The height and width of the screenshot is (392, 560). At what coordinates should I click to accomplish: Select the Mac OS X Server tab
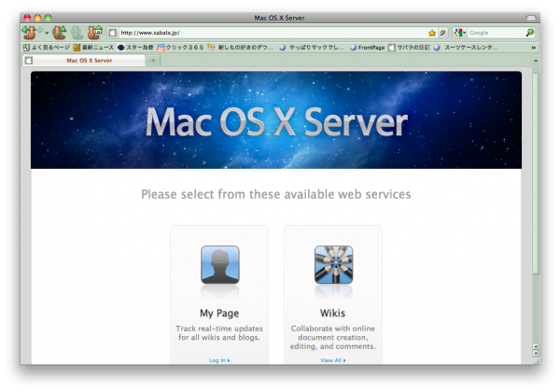click(84, 61)
